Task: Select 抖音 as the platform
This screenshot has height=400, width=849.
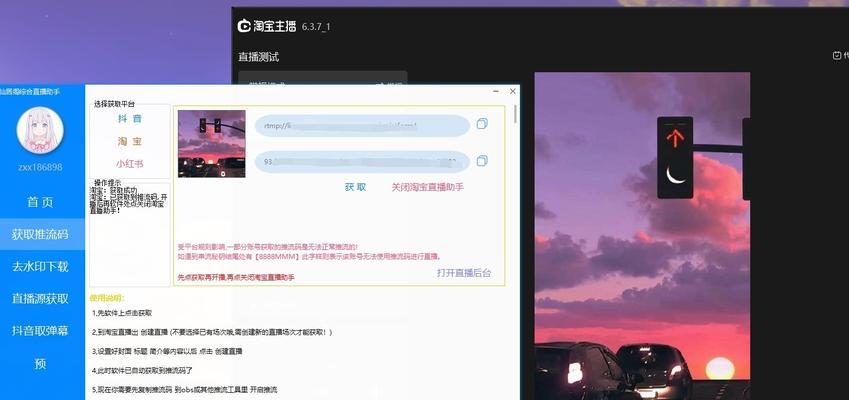Action: point(130,119)
